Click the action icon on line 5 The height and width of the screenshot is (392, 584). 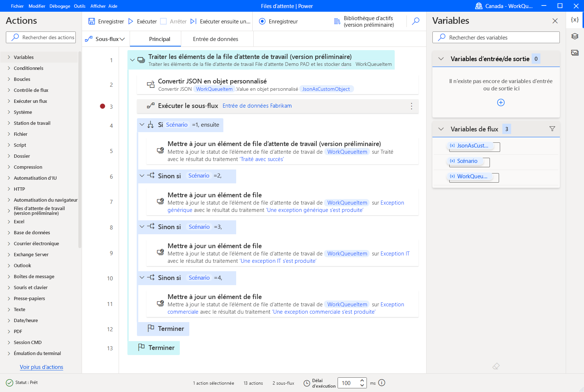[x=160, y=150]
